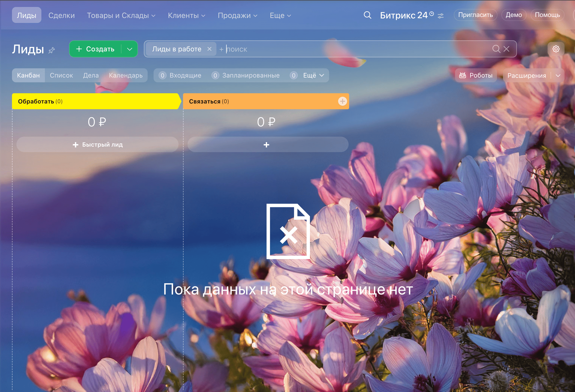Click the pin icon beside the Лиды title

[x=52, y=50]
